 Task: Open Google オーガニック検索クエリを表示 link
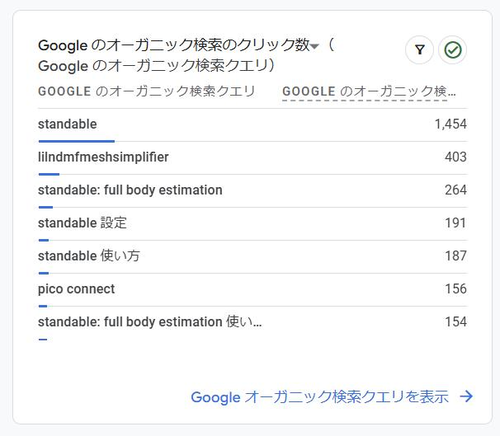point(320,397)
